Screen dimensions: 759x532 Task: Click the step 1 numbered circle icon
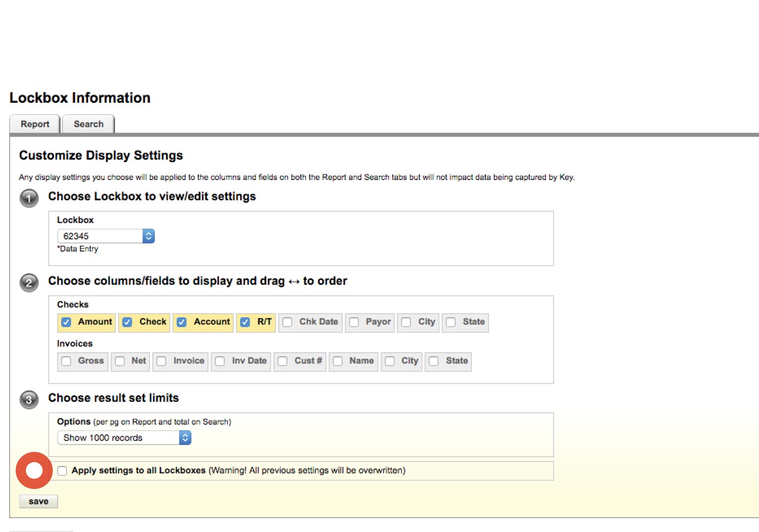click(28, 198)
